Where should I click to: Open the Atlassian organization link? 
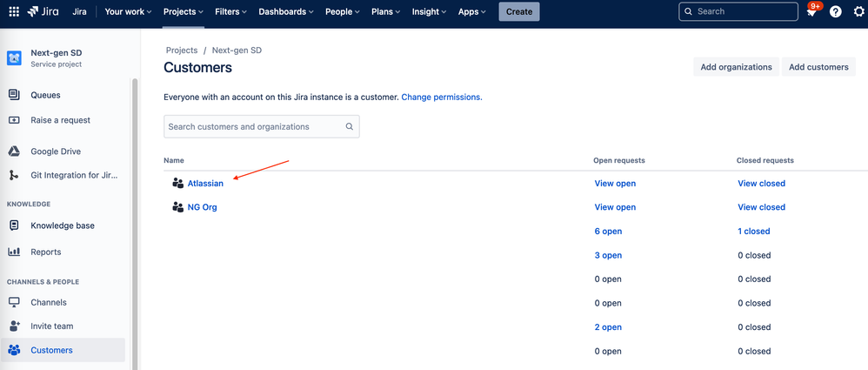(x=205, y=184)
